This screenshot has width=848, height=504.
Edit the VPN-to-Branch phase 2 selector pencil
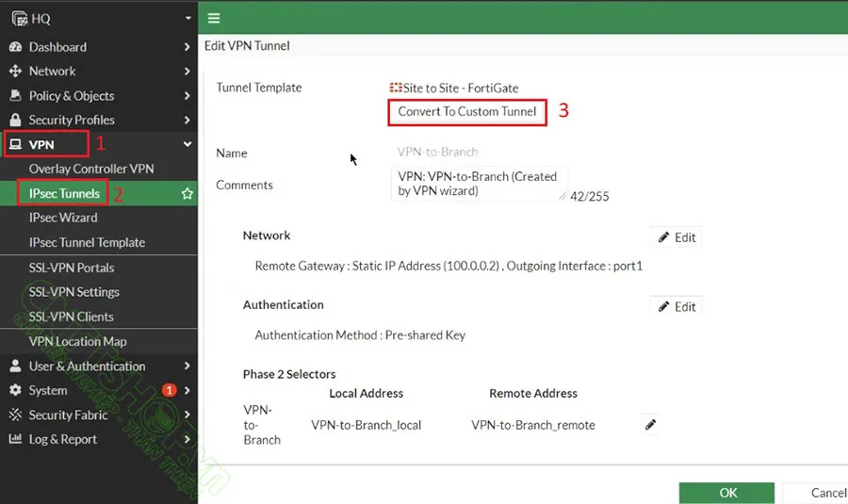650,425
